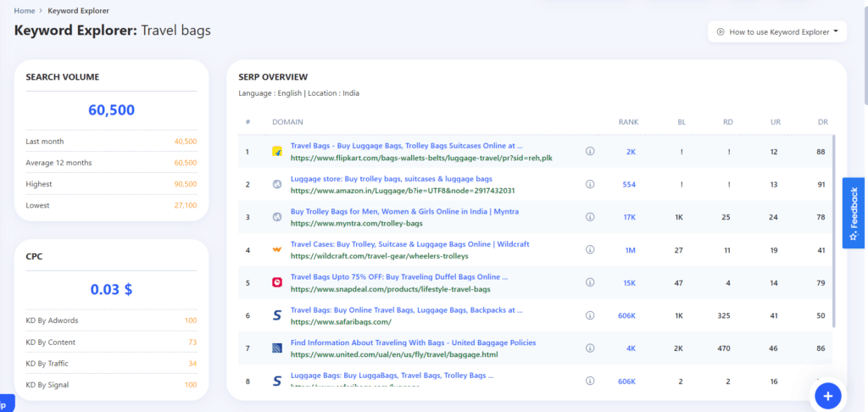Open the wildcraft.com wheelers-trolleys URL
868x412 pixels.
click(379, 256)
